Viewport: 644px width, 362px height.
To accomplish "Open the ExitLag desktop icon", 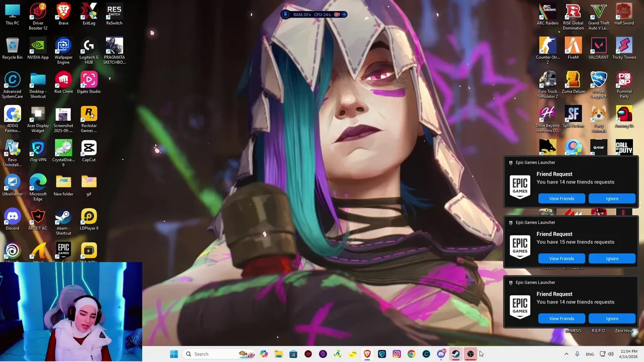I will [89, 15].
